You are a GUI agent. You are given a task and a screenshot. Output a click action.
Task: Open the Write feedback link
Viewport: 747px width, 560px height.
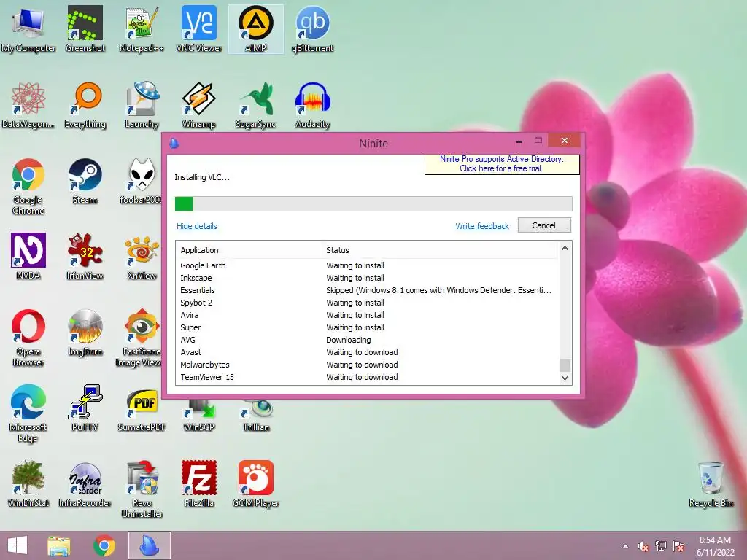(x=482, y=226)
